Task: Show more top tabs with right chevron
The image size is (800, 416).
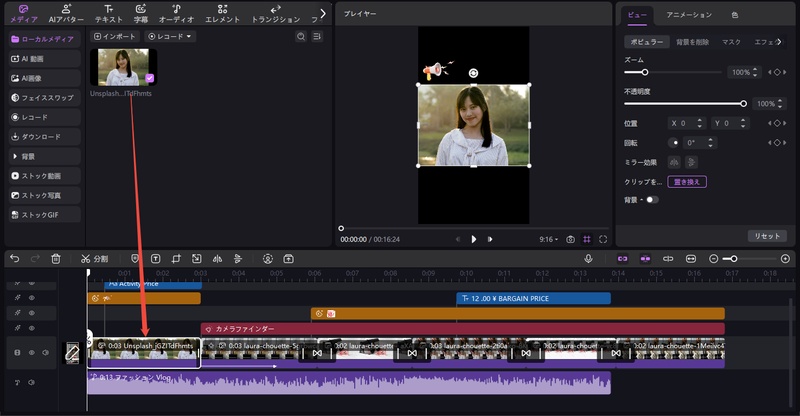Action: 322,13
